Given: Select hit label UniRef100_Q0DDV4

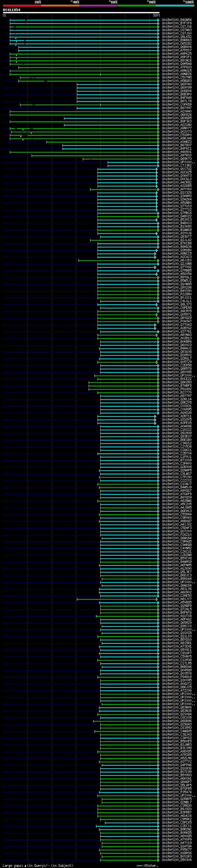Looking at the screenshot, I should (177, 91).
